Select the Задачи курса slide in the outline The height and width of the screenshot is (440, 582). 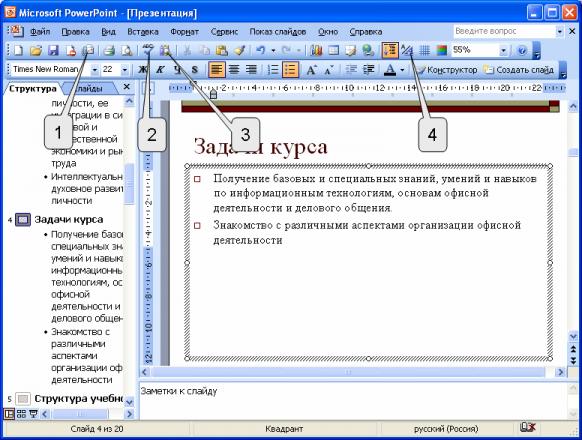(69, 219)
